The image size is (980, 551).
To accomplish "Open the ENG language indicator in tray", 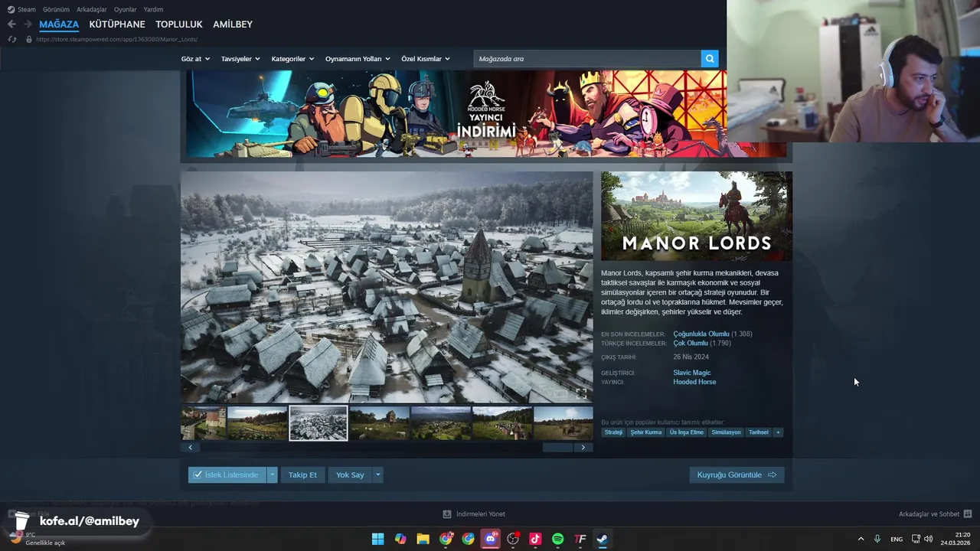I will click(897, 539).
